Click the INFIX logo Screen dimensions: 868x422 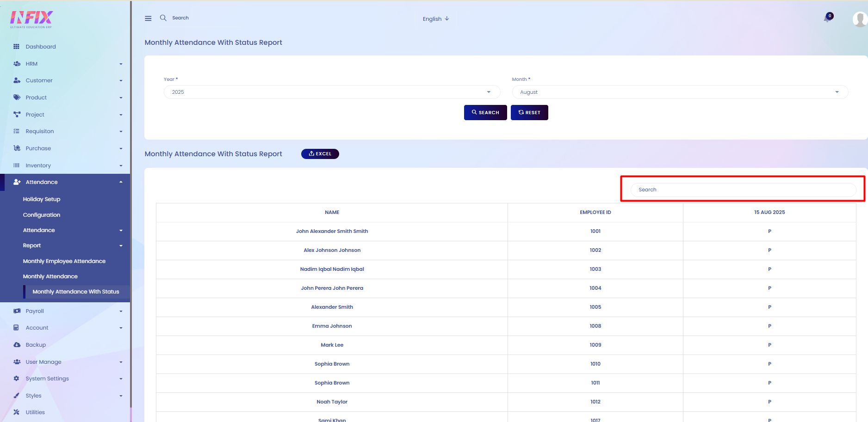click(31, 19)
